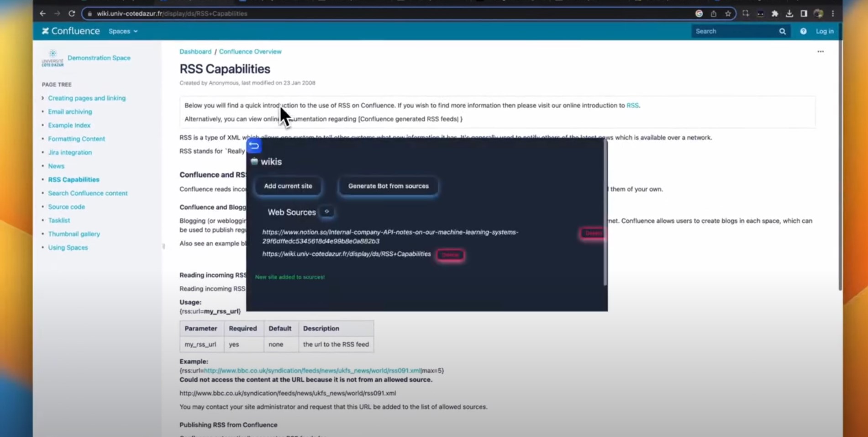Click the Log in link

click(x=825, y=32)
